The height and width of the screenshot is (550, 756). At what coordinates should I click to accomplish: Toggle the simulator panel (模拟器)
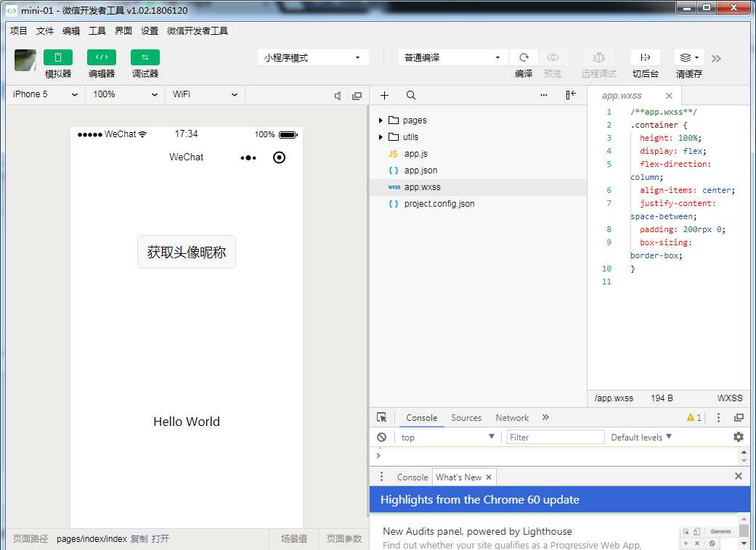pyautogui.click(x=58, y=57)
